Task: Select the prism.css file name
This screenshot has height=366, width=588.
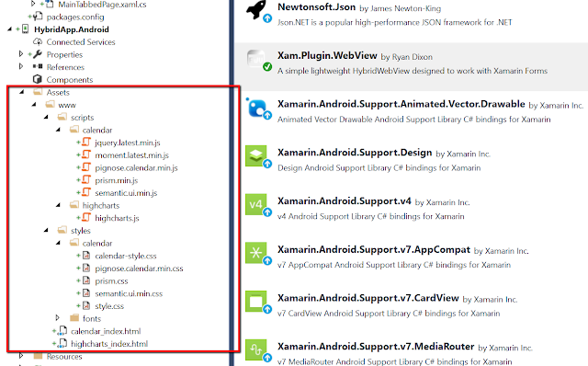Action: tap(111, 281)
